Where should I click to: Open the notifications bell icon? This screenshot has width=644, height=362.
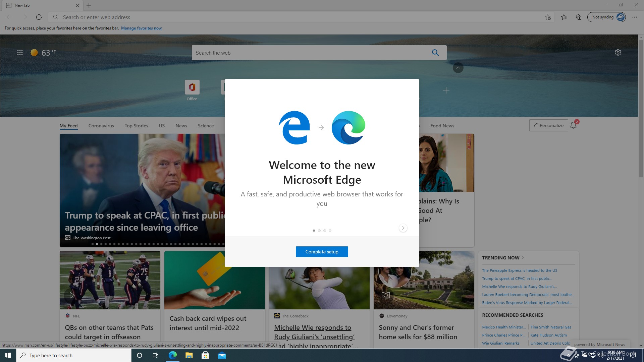click(574, 125)
